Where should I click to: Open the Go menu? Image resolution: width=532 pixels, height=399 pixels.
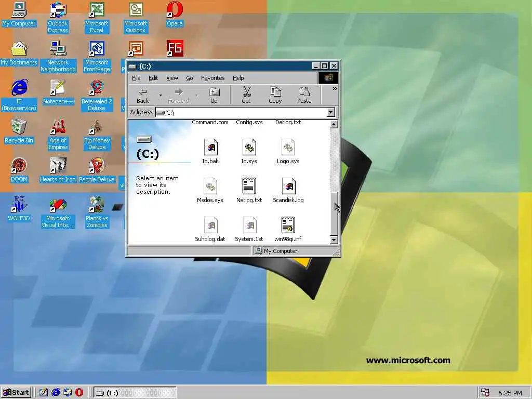189,78
